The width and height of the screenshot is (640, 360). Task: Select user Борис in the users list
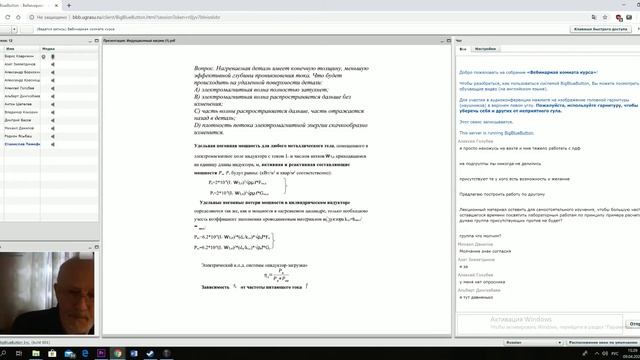pyautogui.click(x=19, y=56)
